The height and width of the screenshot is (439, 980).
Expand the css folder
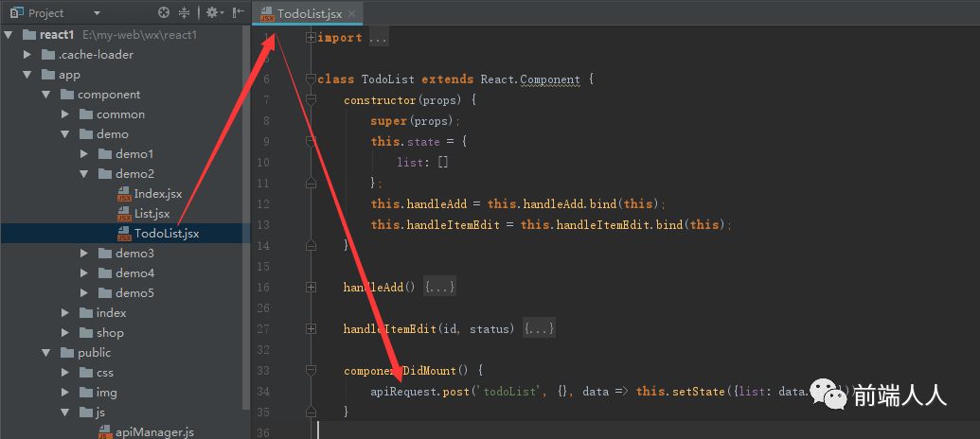(x=65, y=373)
